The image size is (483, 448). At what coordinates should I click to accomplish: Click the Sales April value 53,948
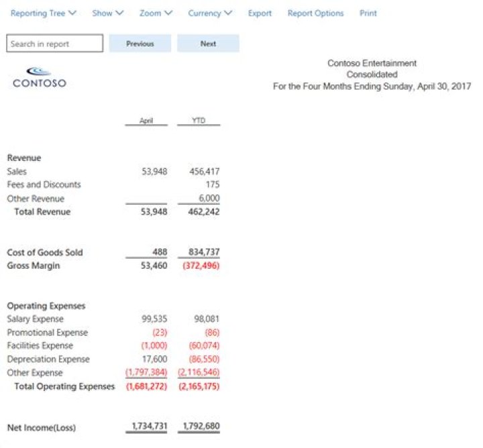pos(154,172)
